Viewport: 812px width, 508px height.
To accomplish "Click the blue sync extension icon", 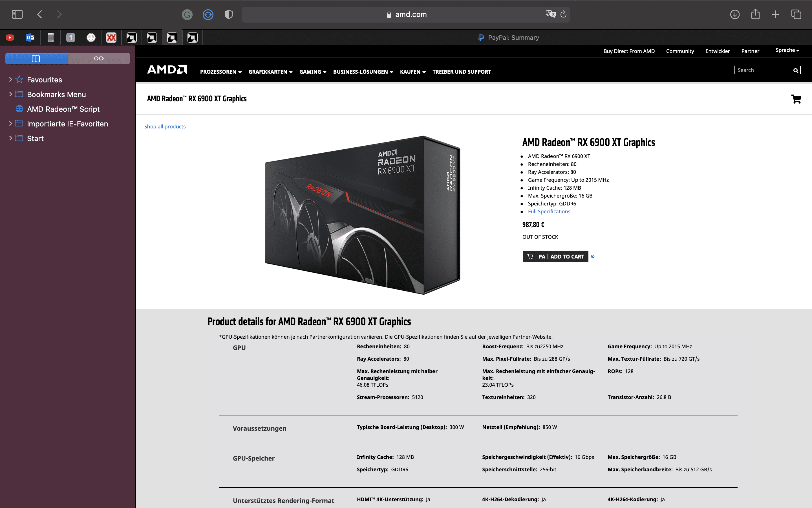I will coord(208,14).
